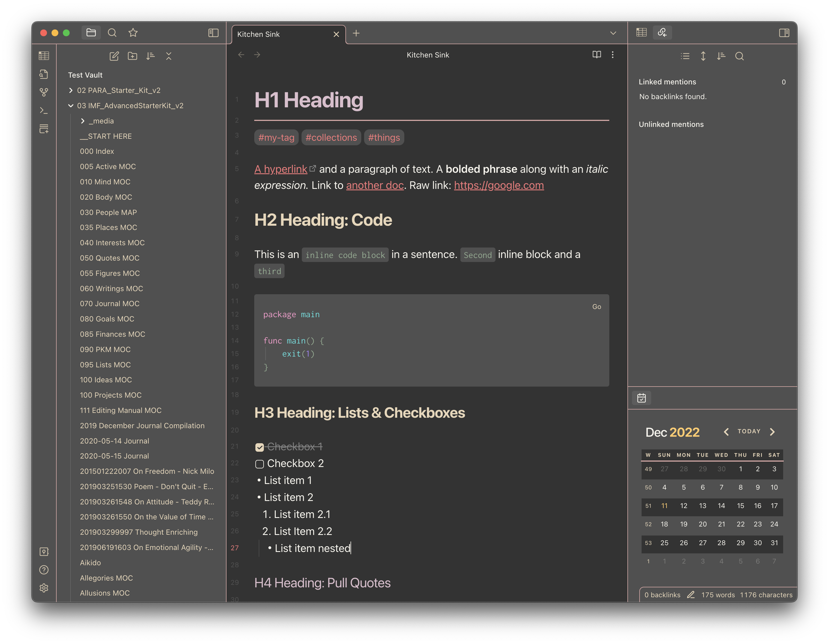Open the backlinks panel link icon
The width and height of the screenshot is (829, 644).
click(662, 33)
